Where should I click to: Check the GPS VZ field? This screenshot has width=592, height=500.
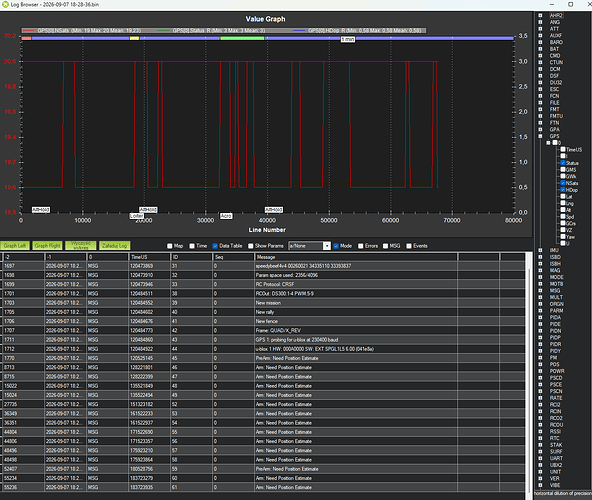[563, 230]
